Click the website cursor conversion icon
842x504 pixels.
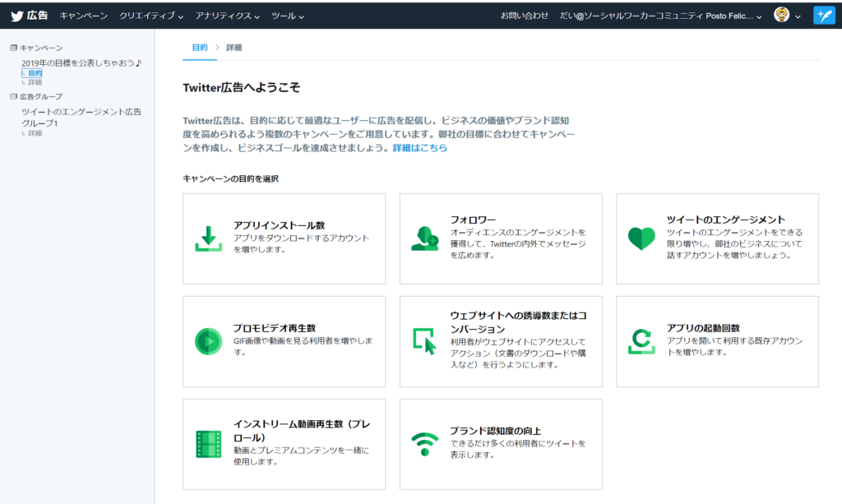[425, 341]
